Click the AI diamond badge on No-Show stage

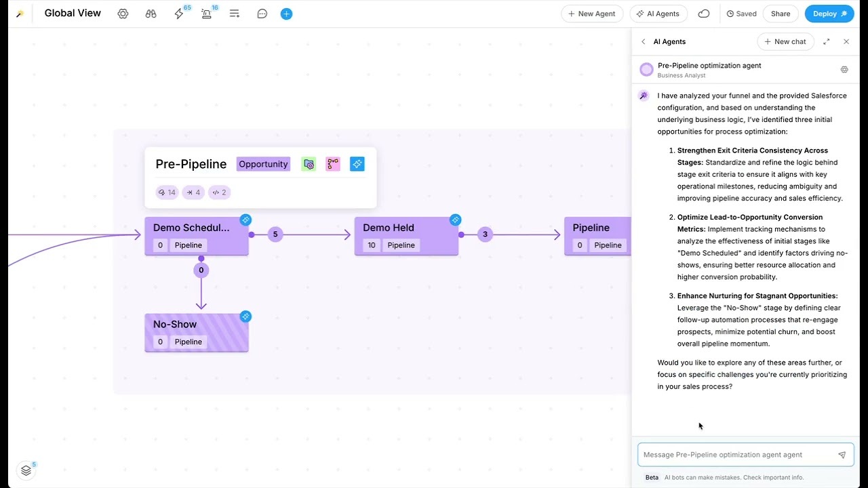245,317
